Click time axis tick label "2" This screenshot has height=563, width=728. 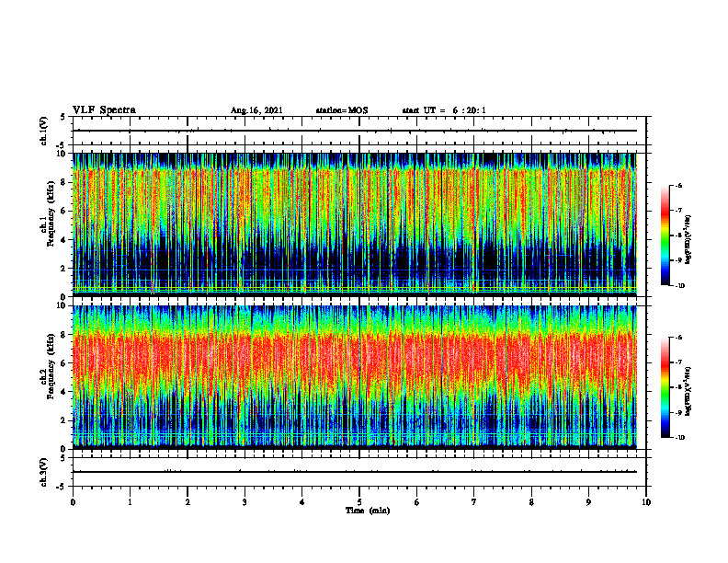(x=188, y=502)
